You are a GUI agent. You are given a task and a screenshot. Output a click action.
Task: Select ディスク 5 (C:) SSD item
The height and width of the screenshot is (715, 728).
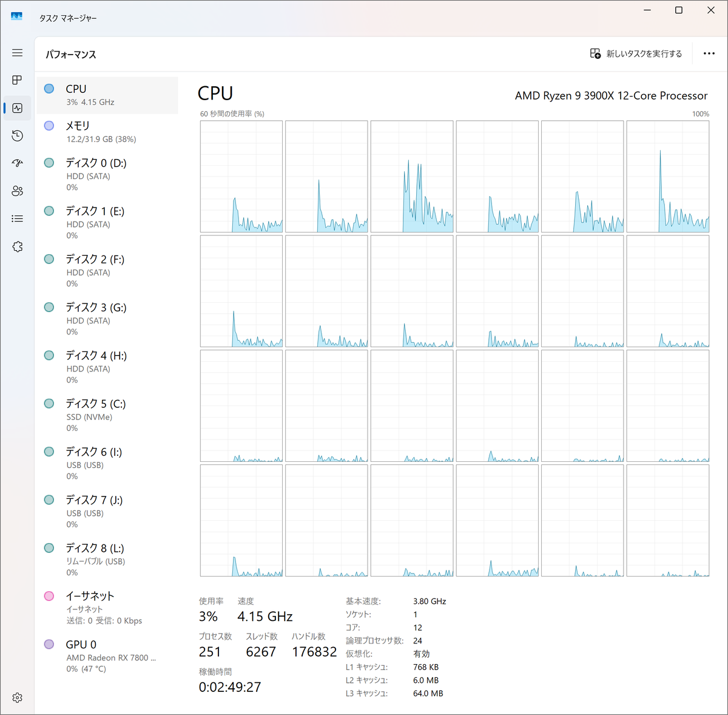tap(107, 415)
